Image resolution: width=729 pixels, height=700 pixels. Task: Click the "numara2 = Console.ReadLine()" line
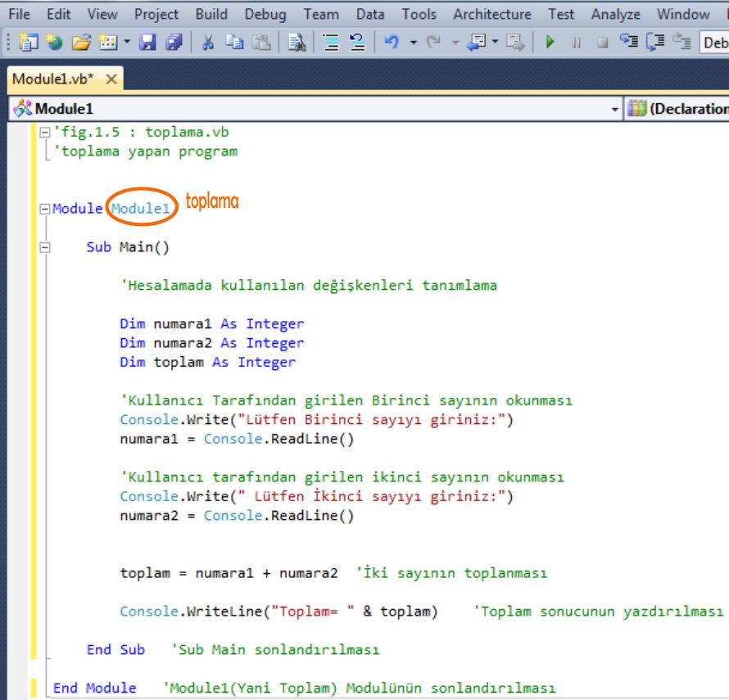point(237,516)
